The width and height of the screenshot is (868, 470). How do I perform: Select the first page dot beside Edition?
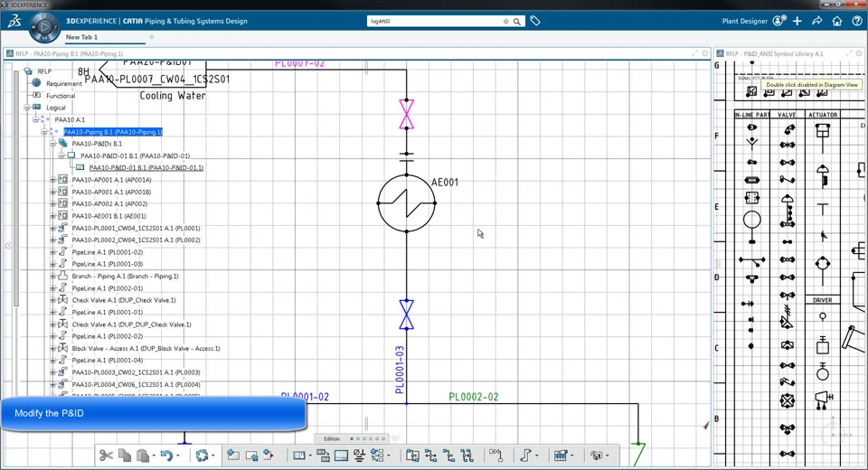(x=352, y=438)
